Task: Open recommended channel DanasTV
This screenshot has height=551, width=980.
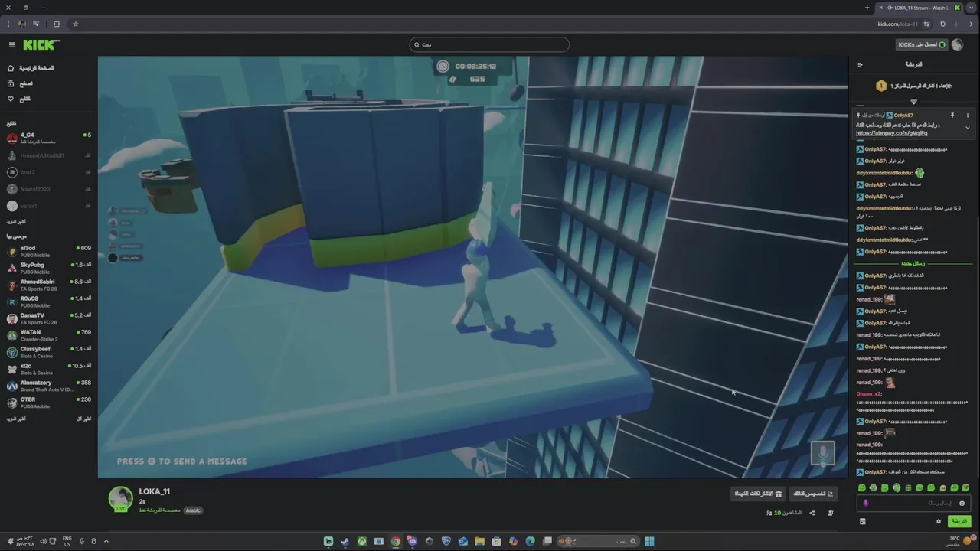Action: click(49, 318)
